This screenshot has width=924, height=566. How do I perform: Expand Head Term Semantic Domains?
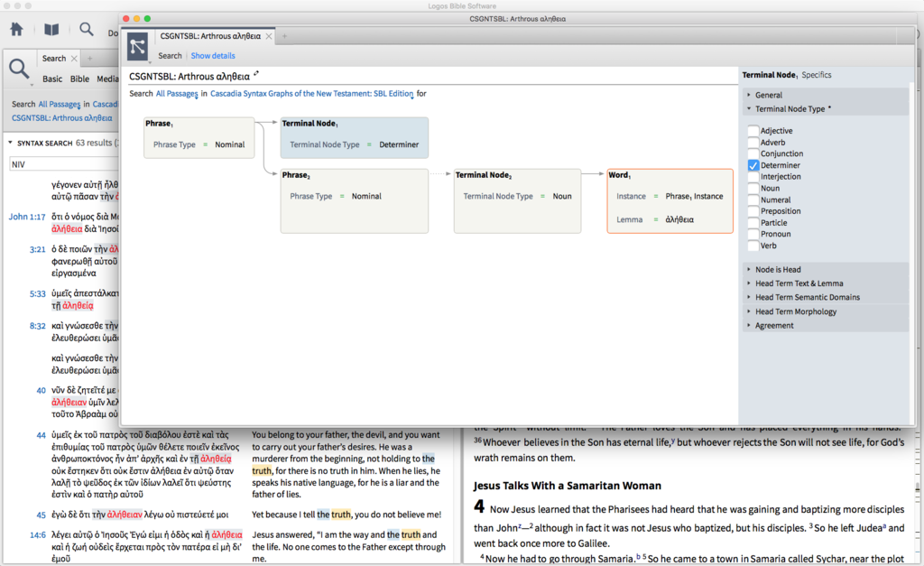pyautogui.click(x=749, y=298)
